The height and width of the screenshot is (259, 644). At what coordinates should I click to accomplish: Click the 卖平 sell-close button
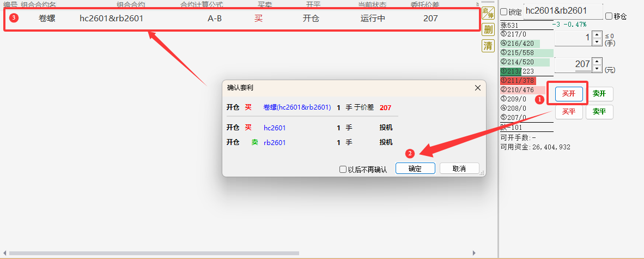click(599, 112)
